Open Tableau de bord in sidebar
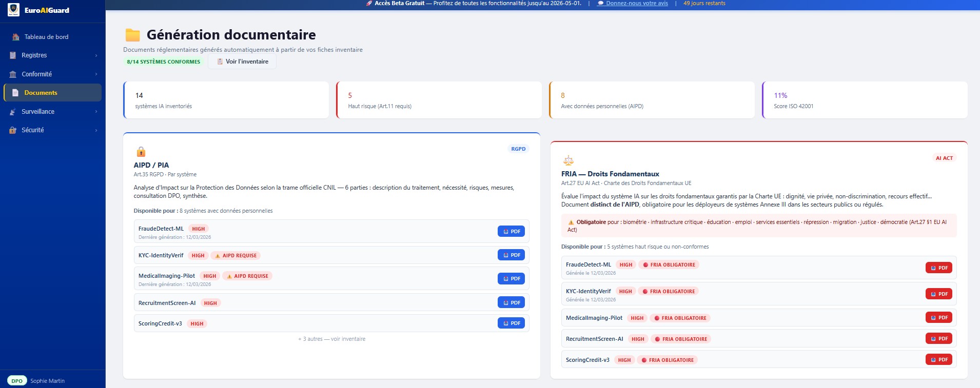This screenshot has height=388, width=980. [x=52, y=37]
